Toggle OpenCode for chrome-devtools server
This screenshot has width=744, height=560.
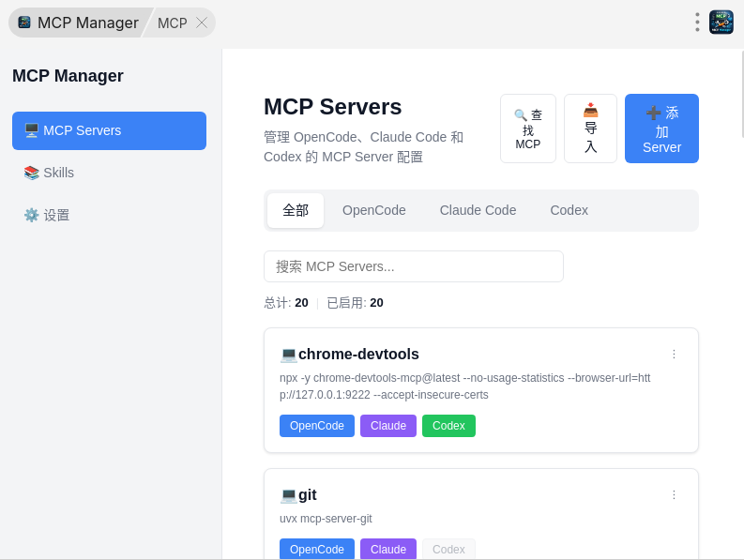pyautogui.click(x=317, y=426)
